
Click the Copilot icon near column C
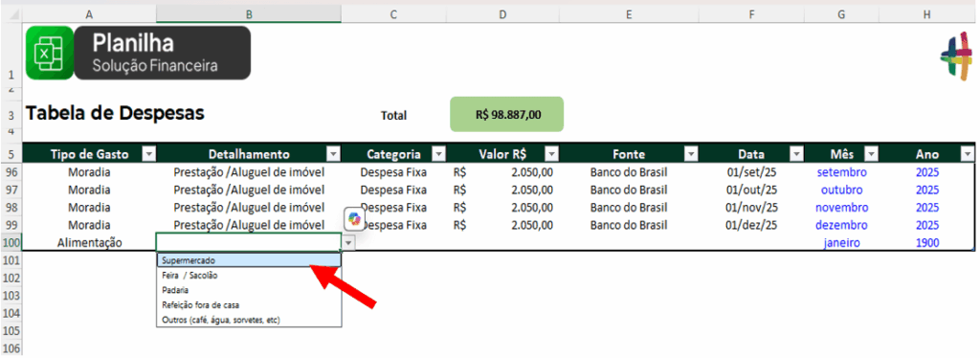pyautogui.click(x=355, y=218)
